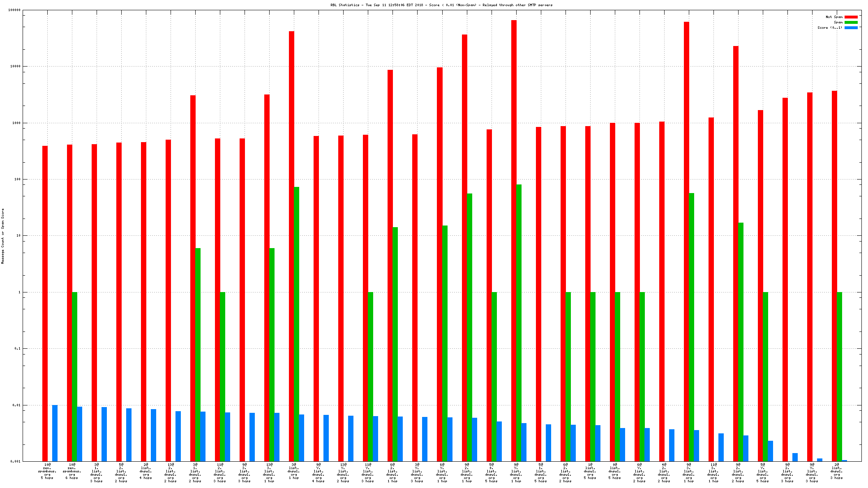Viewport: 868px width, 488px height.
Task: Select the 'Not Spam' legend label
Action: pos(834,17)
